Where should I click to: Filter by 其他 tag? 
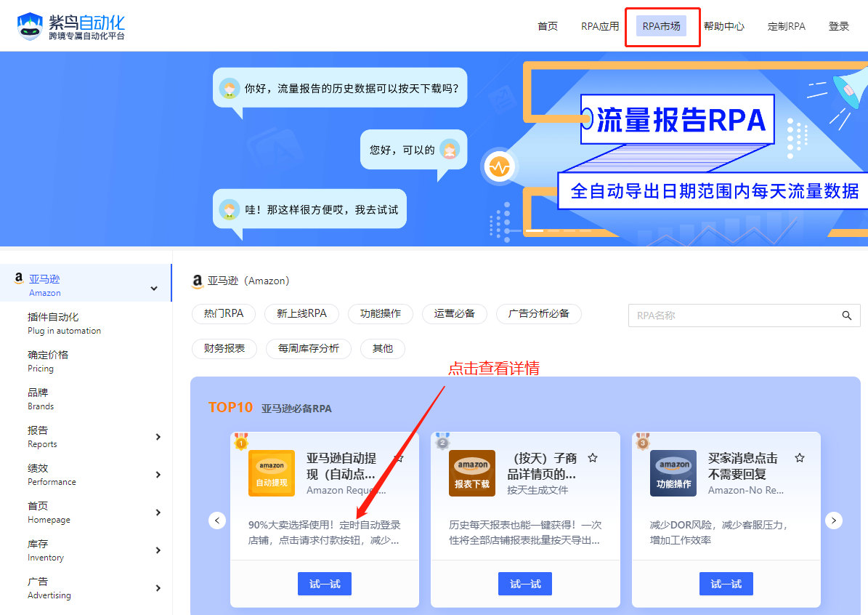[x=383, y=348]
